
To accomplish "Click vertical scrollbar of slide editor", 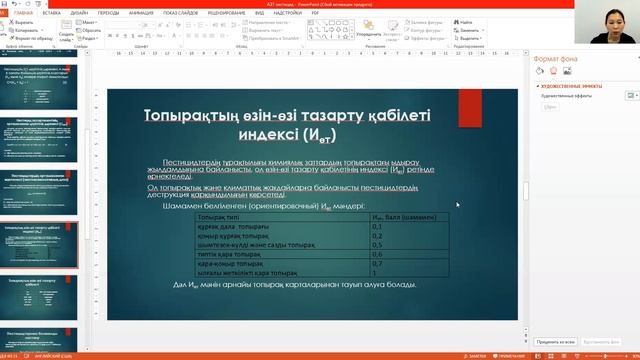I will click(526, 191).
